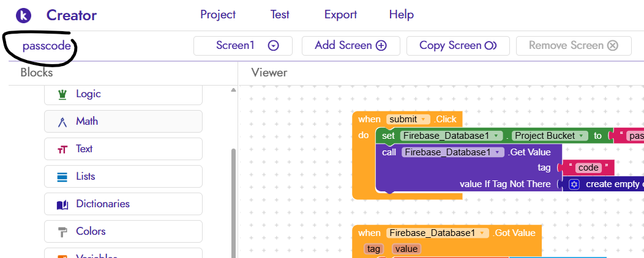Click the tag parameter in Got Value block

374,249
